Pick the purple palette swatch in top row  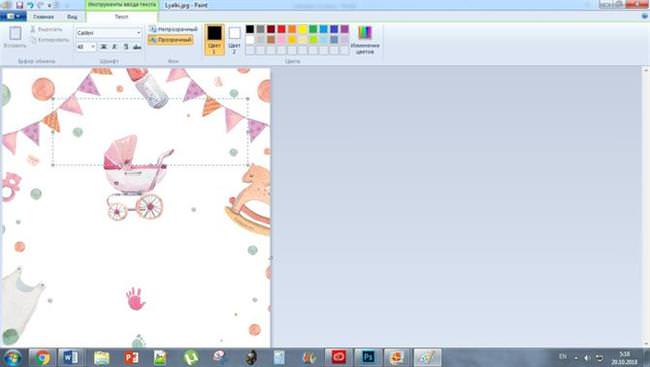344,29
